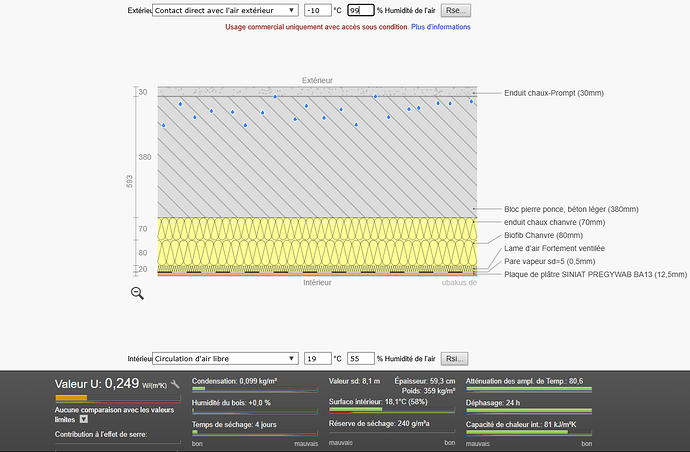Click the Déphasage: 24 h indicator
The height and width of the screenshot is (452, 690).
tap(493, 403)
